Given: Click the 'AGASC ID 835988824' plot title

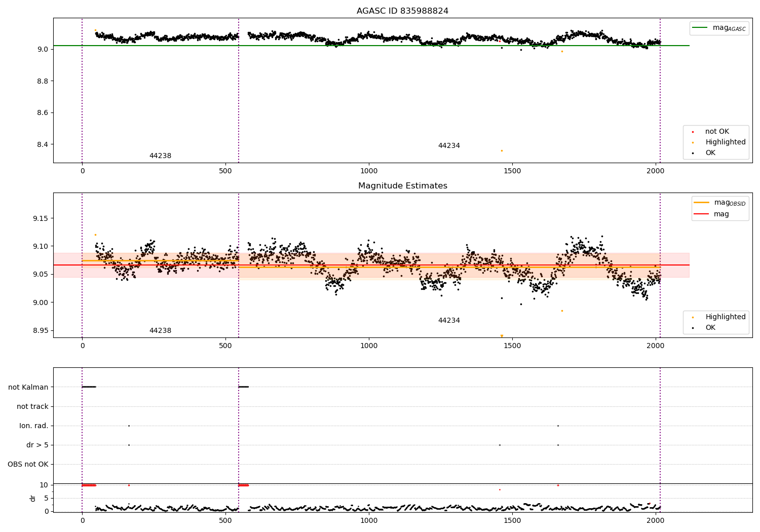Looking at the screenshot, I should click(x=402, y=11).
